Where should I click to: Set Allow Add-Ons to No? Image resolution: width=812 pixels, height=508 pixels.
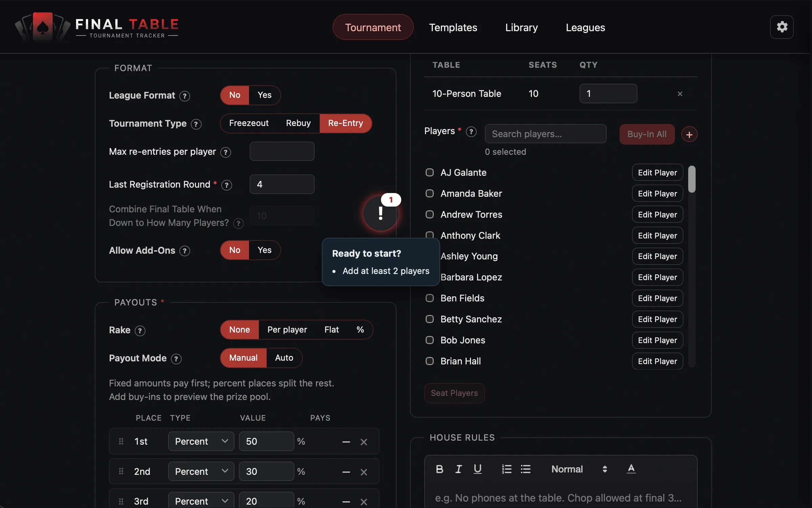[235, 250]
